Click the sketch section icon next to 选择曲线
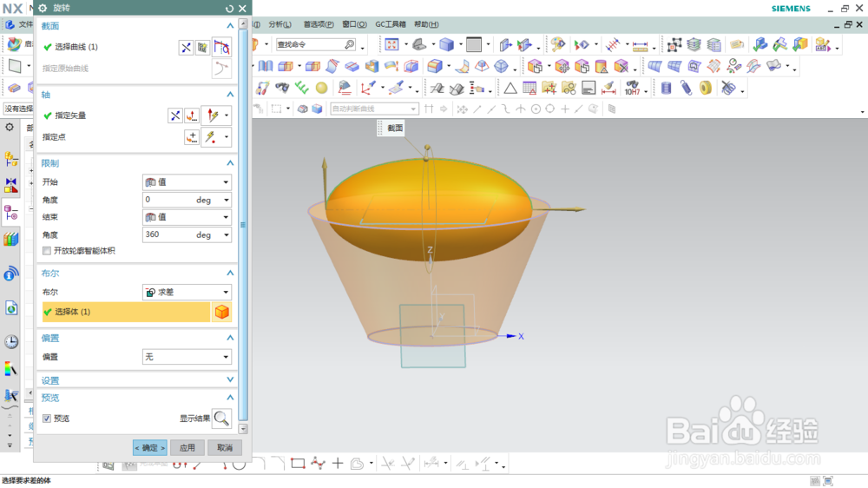 coord(203,48)
